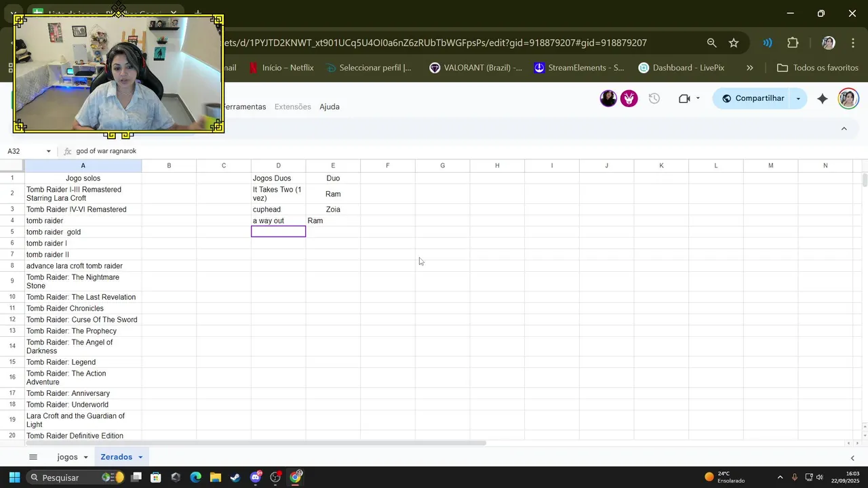Image resolution: width=868 pixels, height=488 pixels.
Task: Open Chrome extensions puzzle icon
Action: click(793, 43)
